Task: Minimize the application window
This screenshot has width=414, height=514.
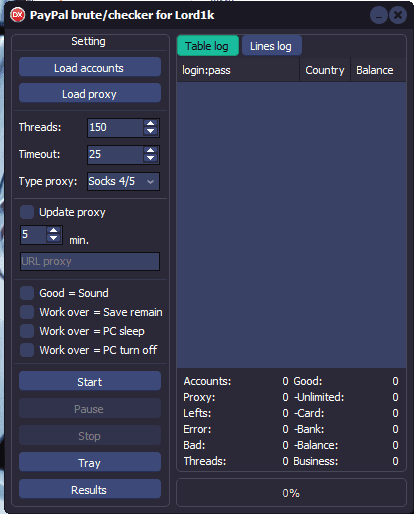Action: [x=379, y=15]
